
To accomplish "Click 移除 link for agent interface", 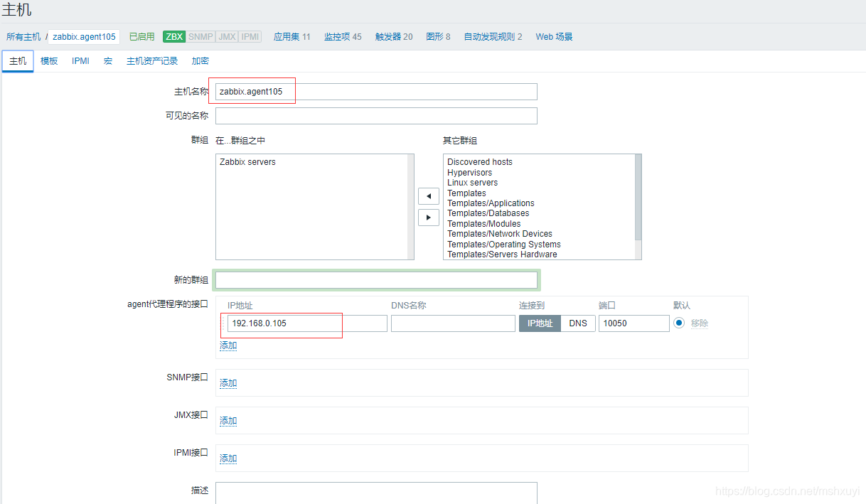I will 700,323.
